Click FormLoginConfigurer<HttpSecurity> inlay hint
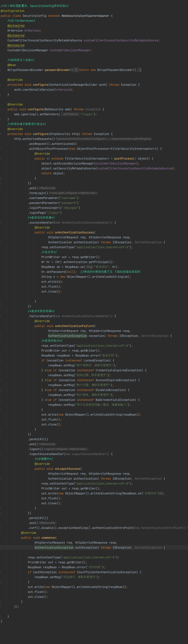This screenshot has height=644, width=188. click(73, 193)
